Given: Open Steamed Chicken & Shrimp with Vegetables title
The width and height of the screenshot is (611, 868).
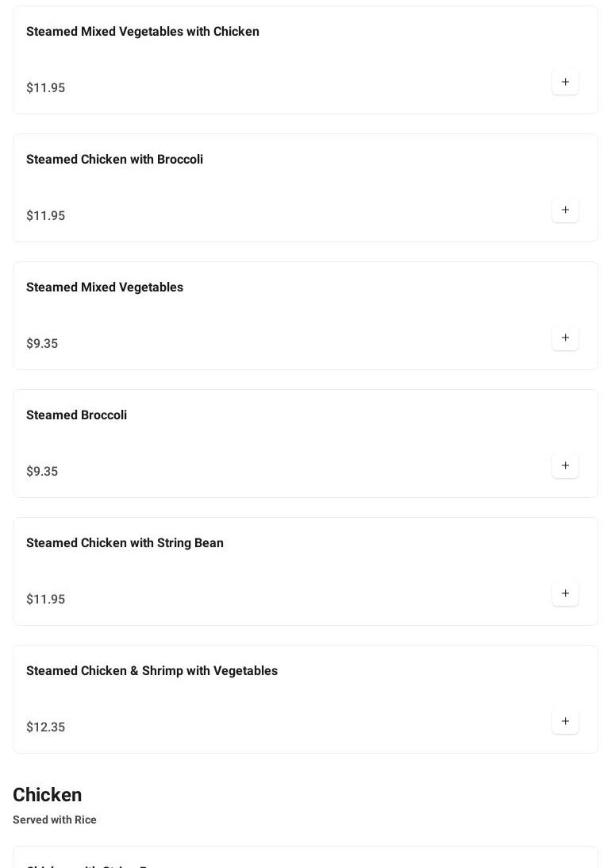Looking at the screenshot, I should pyautogui.click(x=152, y=671).
